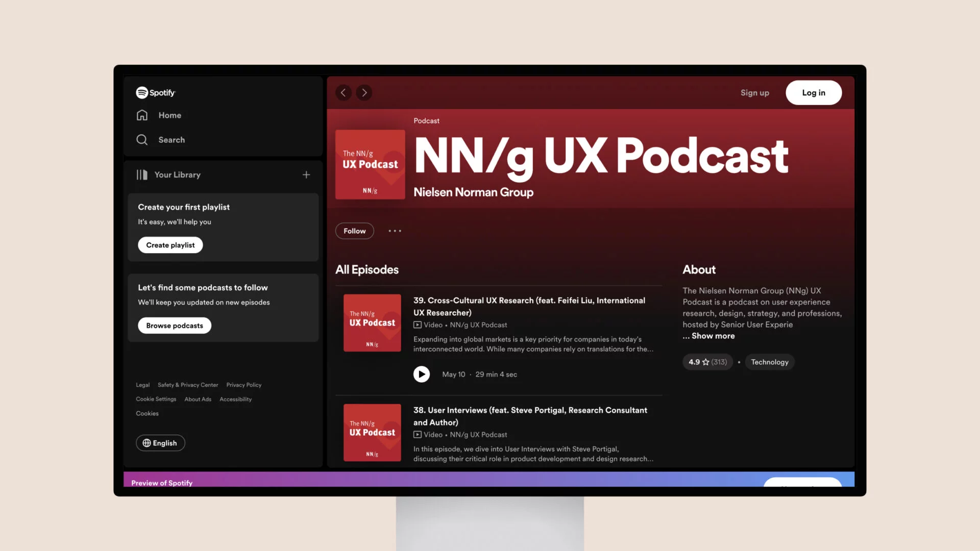This screenshot has width=980, height=551.
Task: Click the back navigation arrow
Action: (344, 92)
